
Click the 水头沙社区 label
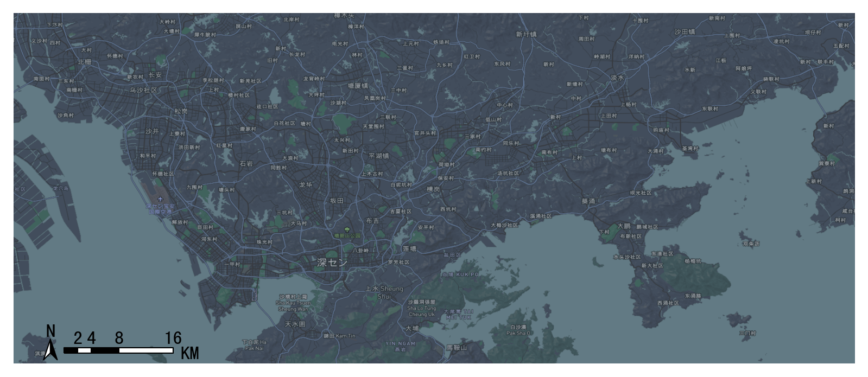pyautogui.click(x=627, y=257)
